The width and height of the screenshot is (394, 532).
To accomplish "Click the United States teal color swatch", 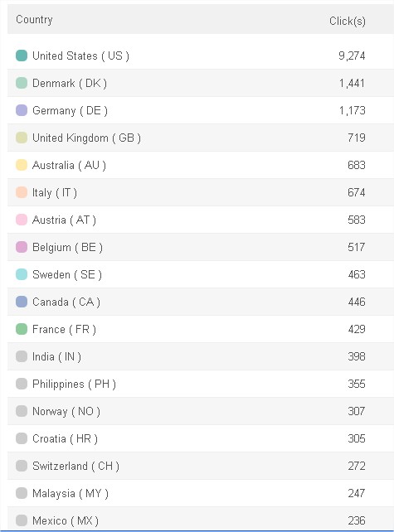I will click(22, 56).
